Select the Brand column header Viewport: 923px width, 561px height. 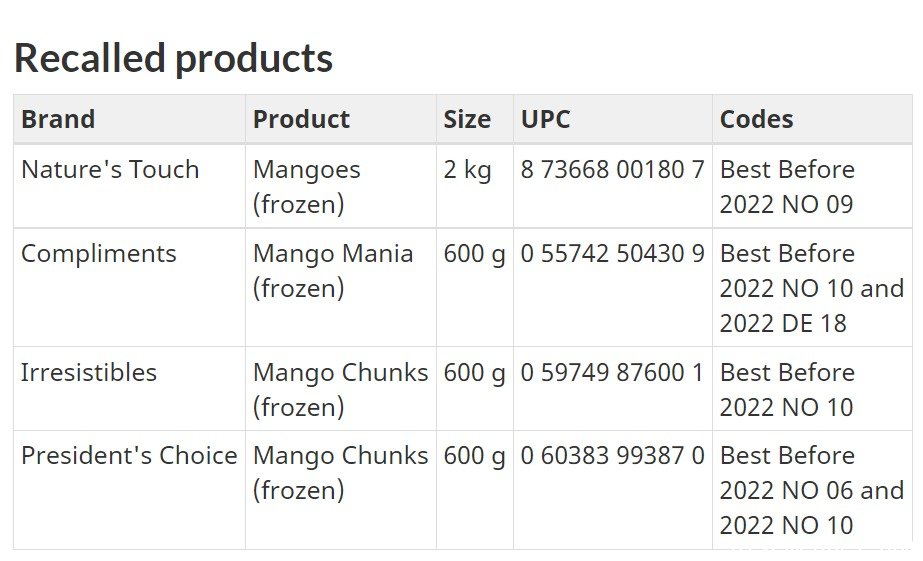(x=129, y=119)
